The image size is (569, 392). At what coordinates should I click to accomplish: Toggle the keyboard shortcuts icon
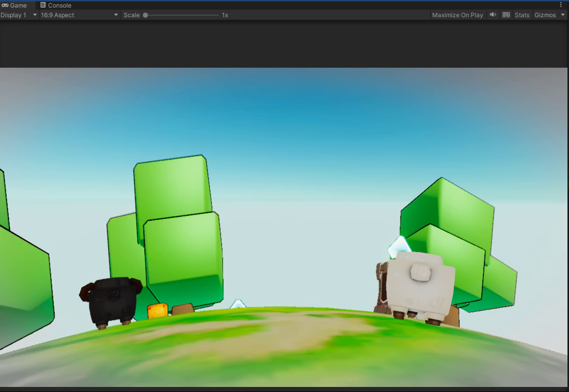click(x=506, y=15)
